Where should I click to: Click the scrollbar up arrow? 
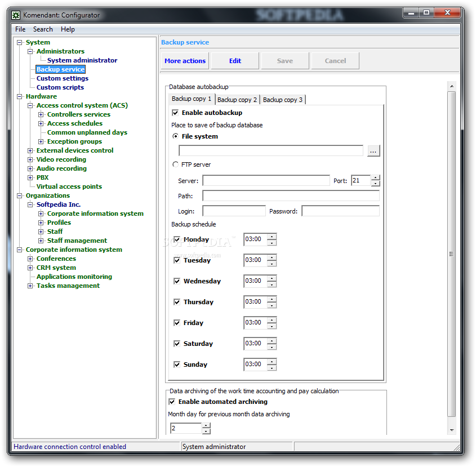452,87
